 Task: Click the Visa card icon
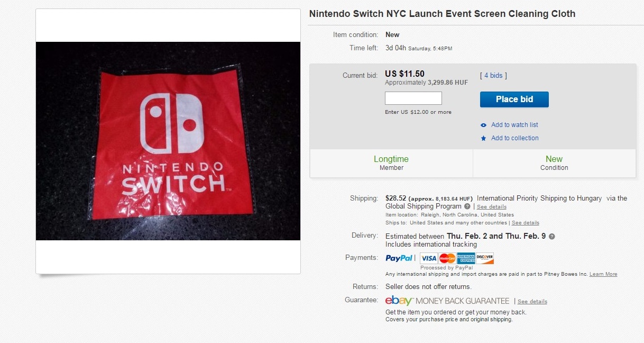coord(429,258)
